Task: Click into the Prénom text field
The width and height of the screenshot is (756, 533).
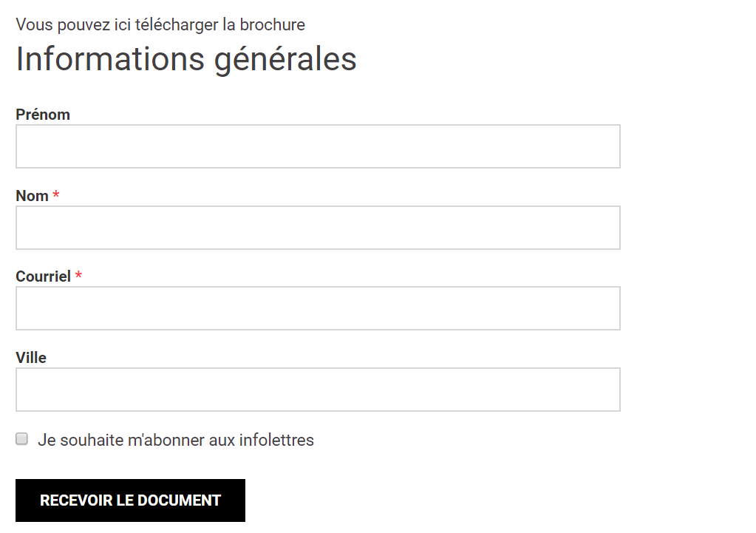Action: point(318,146)
